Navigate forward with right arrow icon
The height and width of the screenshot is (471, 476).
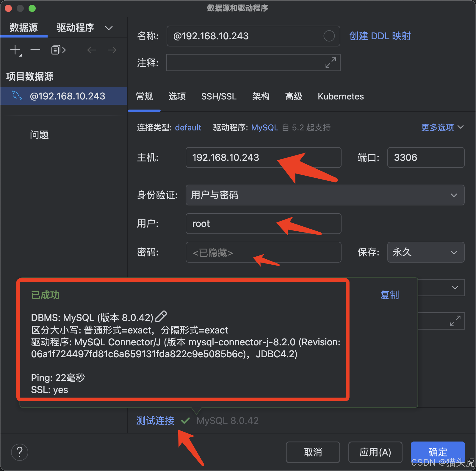coord(112,50)
